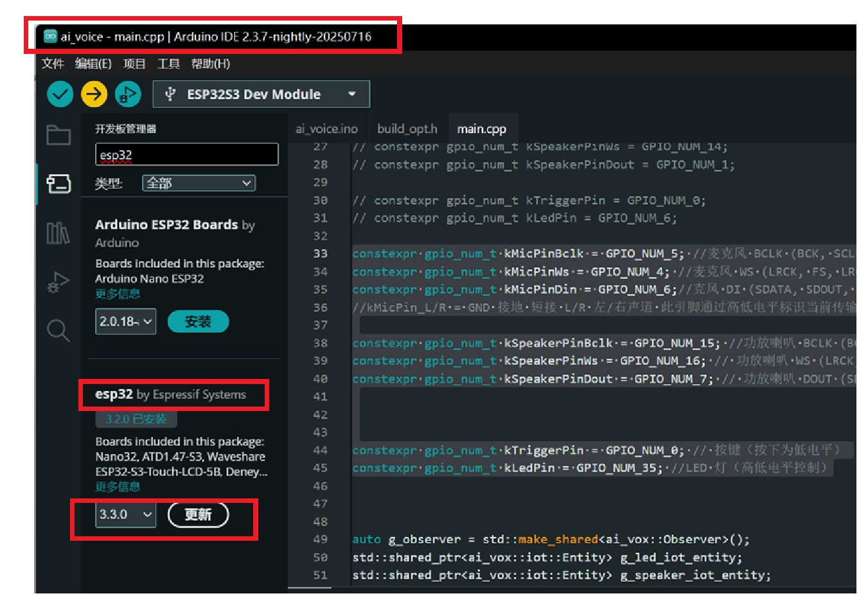Click the commented kSpeakerPinDout GPIO_NUM_1 line

point(543,165)
